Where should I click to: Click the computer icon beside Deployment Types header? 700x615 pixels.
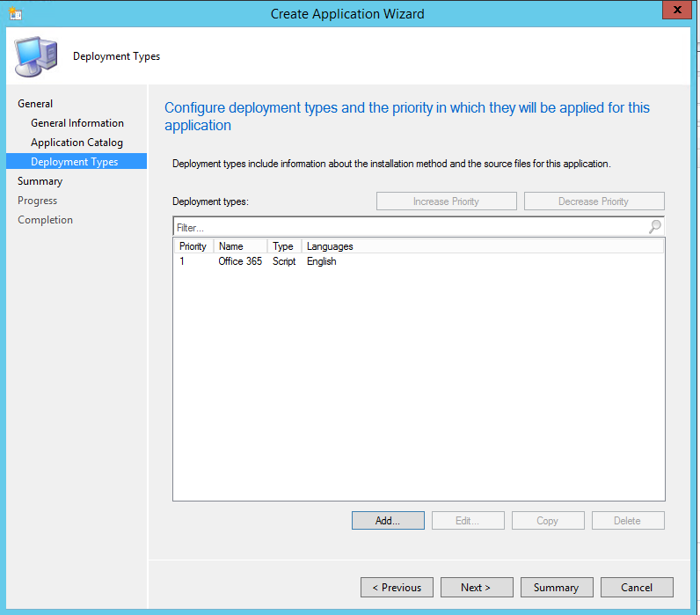[x=36, y=56]
